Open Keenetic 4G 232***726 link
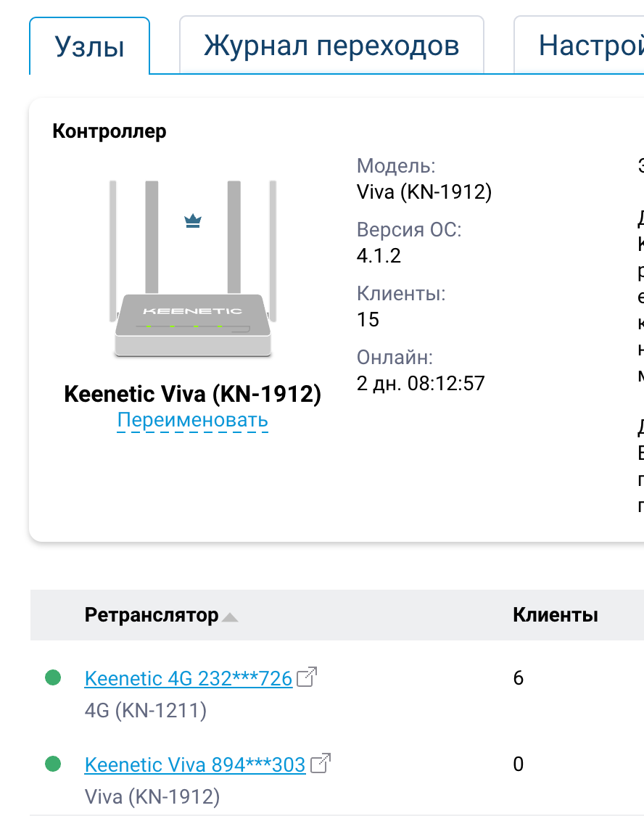 [x=189, y=678]
